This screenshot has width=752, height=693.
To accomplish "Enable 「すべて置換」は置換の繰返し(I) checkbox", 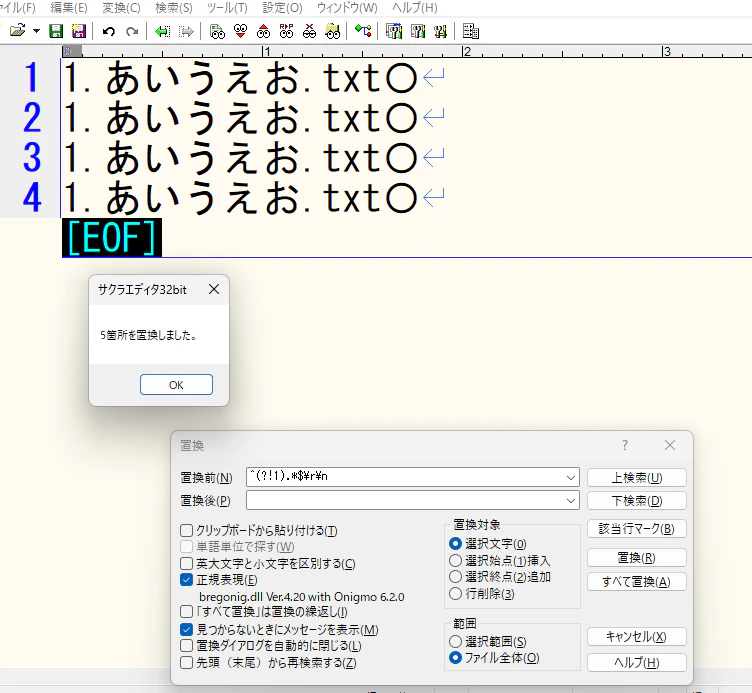I will [x=186, y=612].
